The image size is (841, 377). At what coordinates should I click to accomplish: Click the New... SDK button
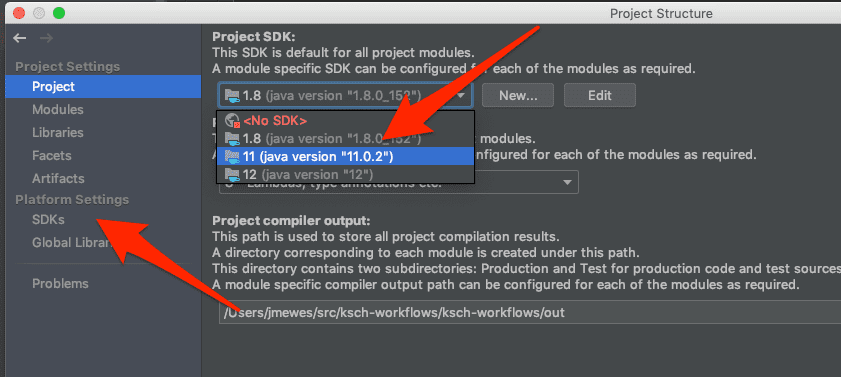[x=518, y=95]
